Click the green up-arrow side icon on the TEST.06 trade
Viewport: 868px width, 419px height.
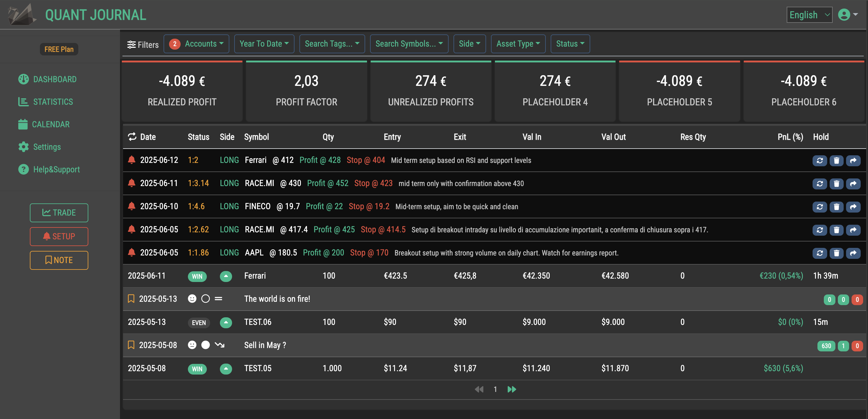(x=226, y=322)
